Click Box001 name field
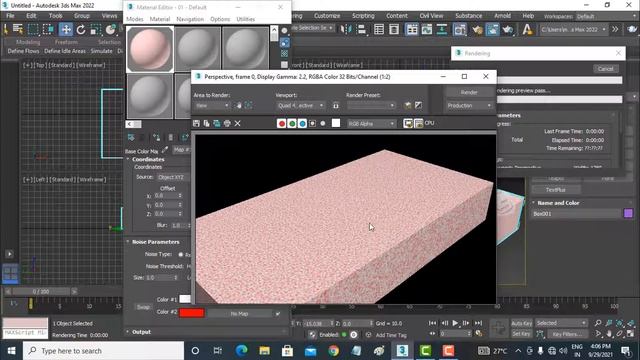Screen dimensions: 640x360 [x=576, y=214]
